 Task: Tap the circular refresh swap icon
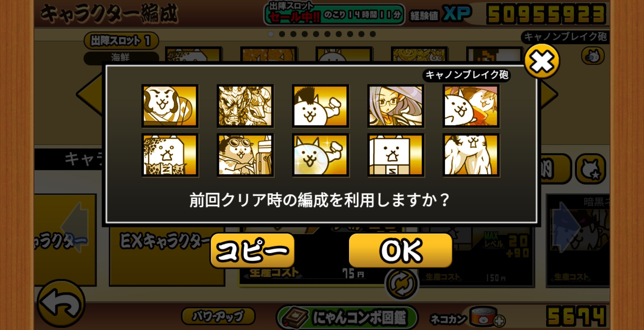401,283
